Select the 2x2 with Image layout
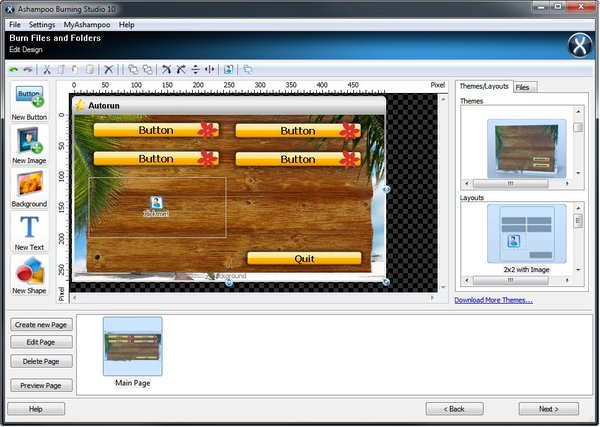The height and width of the screenshot is (427, 600). click(518, 238)
